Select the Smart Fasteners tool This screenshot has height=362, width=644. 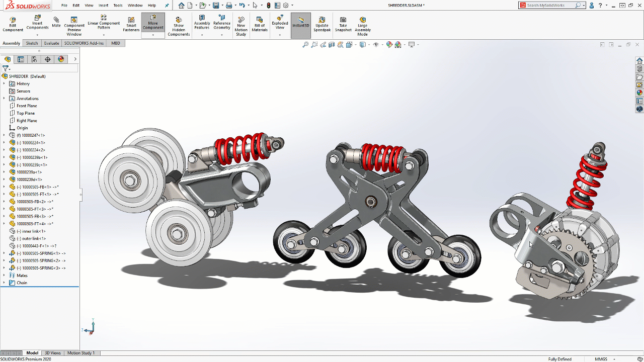(x=131, y=25)
